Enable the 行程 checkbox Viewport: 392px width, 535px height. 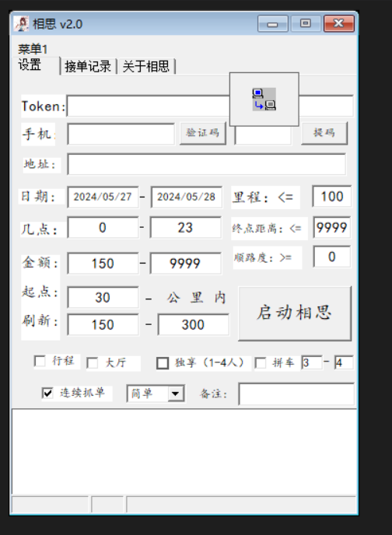pos(40,361)
